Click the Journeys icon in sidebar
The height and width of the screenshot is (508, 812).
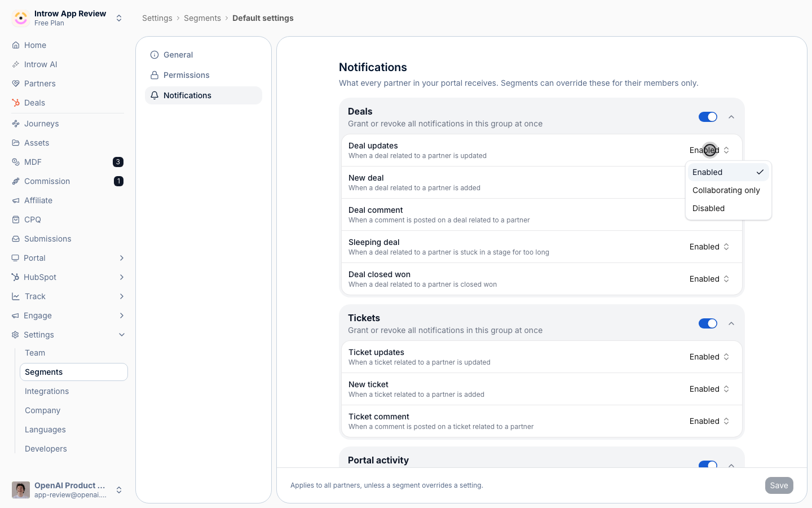pyautogui.click(x=16, y=124)
